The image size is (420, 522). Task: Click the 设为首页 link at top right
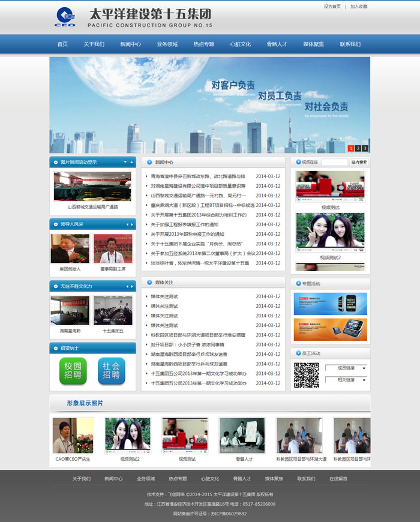click(332, 7)
